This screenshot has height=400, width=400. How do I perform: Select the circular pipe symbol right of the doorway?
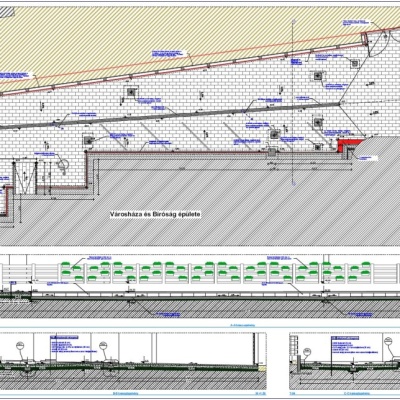click(x=63, y=165)
